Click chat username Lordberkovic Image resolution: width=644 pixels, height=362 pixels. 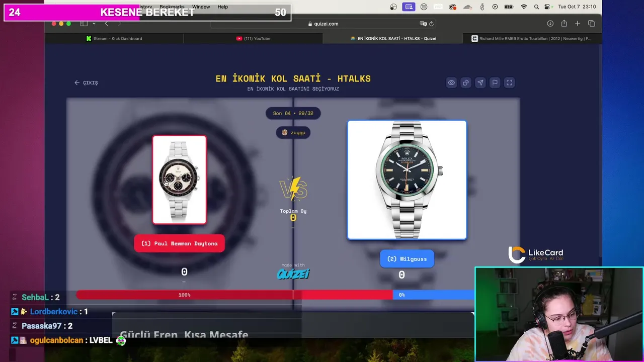pos(54,312)
